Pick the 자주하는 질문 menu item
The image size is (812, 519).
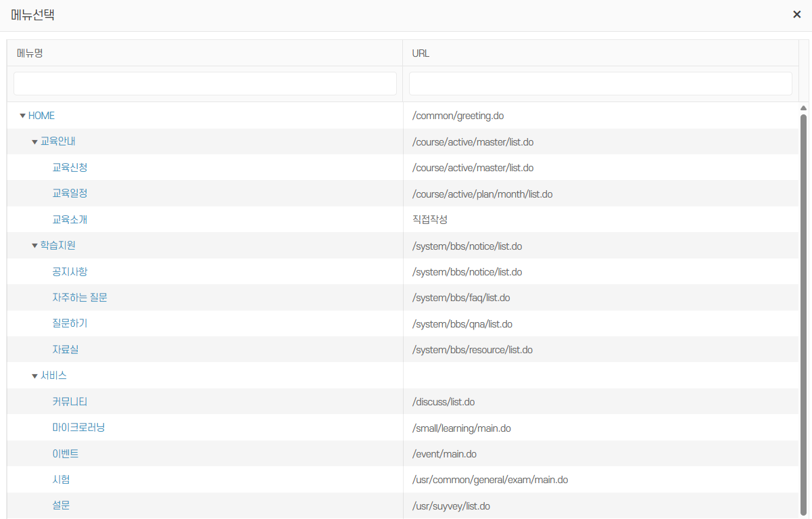pos(79,298)
